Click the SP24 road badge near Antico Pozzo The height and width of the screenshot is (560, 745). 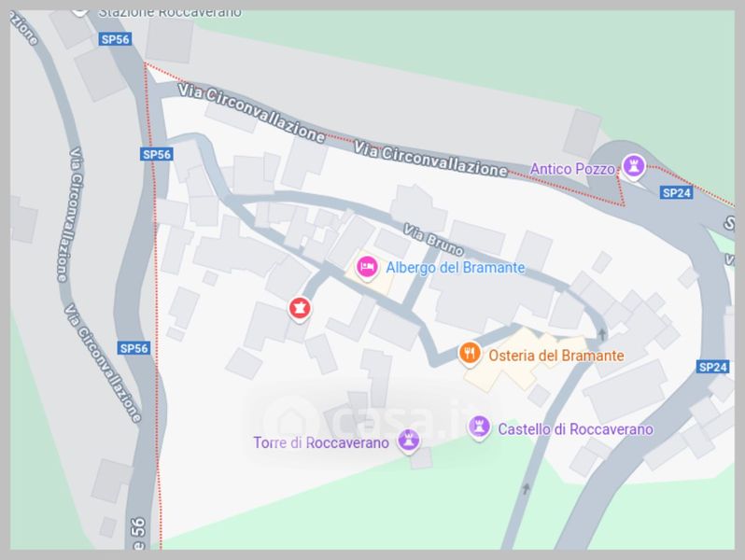[676, 192]
